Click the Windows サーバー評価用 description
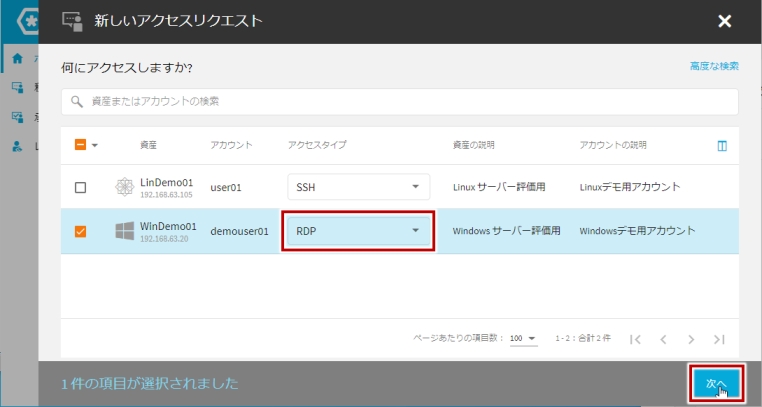Image resolution: width=762 pixels, height=407 pixels. point(506,231)
